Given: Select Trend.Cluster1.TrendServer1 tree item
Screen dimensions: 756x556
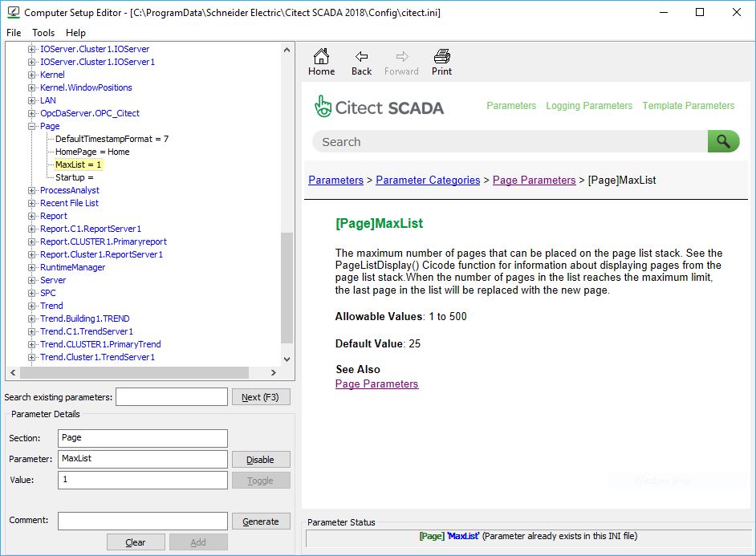Looking at the screenshot, I should [x=97, y=358].
